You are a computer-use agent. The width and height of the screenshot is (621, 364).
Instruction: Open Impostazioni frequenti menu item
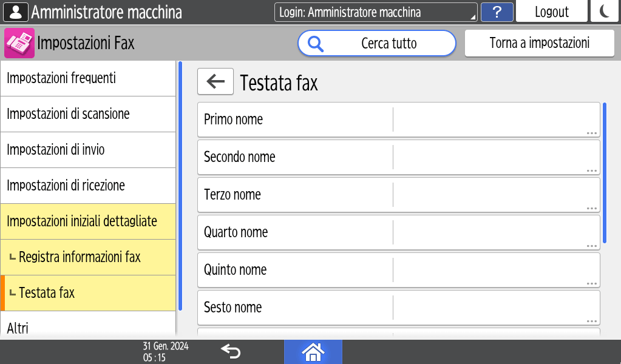click(x=88, y=78)
